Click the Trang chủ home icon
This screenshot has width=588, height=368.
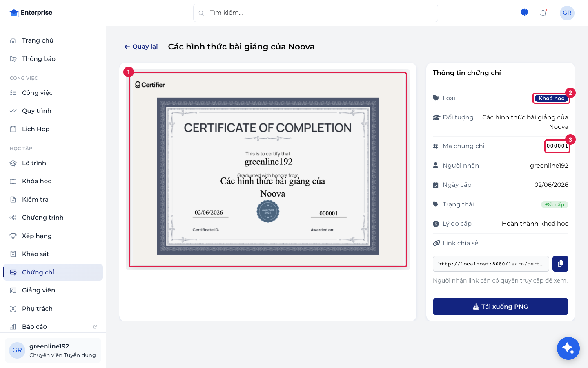[x=13, y=40]
